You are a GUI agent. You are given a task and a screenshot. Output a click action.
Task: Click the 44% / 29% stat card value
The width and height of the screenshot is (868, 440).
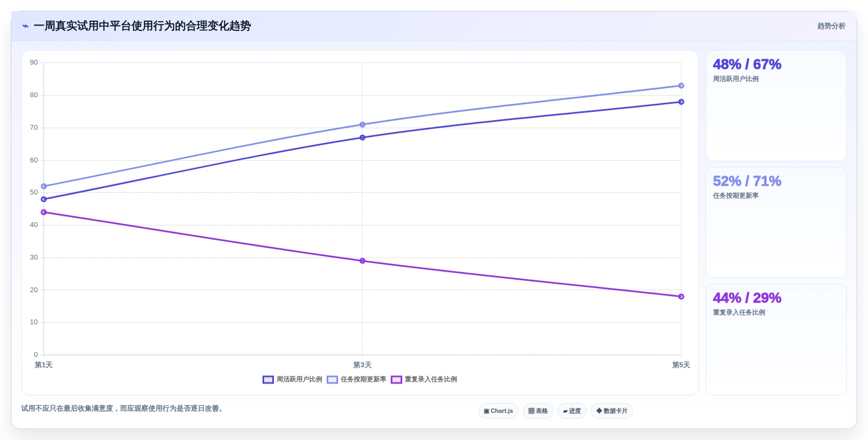pos(747,298)
